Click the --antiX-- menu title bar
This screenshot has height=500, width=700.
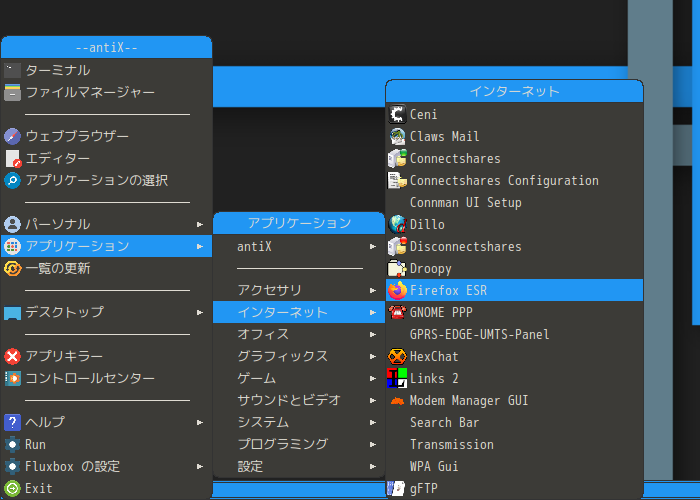coord(106,47)
